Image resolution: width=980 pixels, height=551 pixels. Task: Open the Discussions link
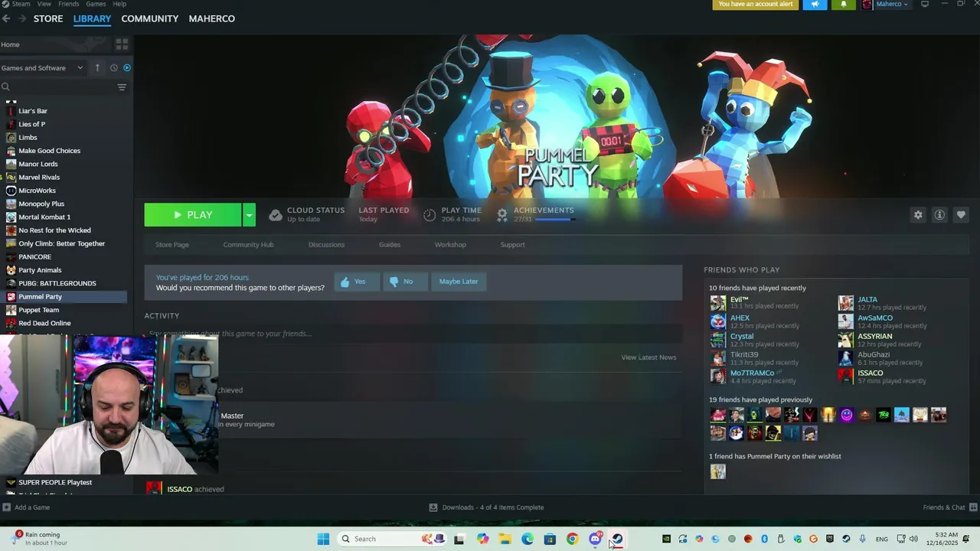coord(326,245)
